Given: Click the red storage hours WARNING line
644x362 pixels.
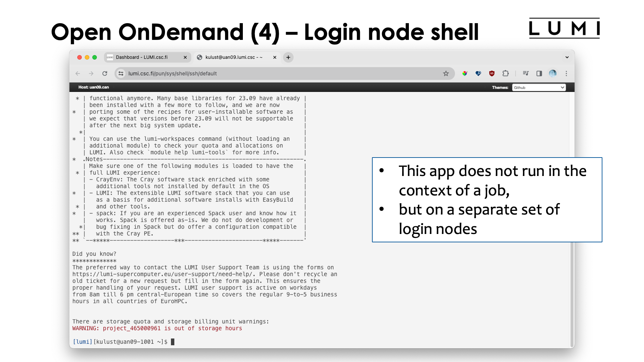Looking at the screenshot, I should point(157,328).
